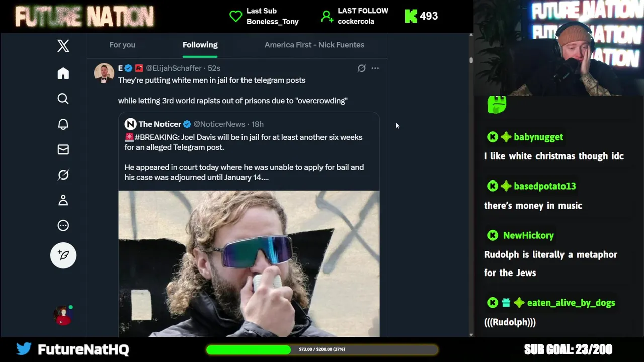The height and width of the screenshot is (362, 644).
Task: Open The Noticer quoted account name
Action: [x=159, y=124]
